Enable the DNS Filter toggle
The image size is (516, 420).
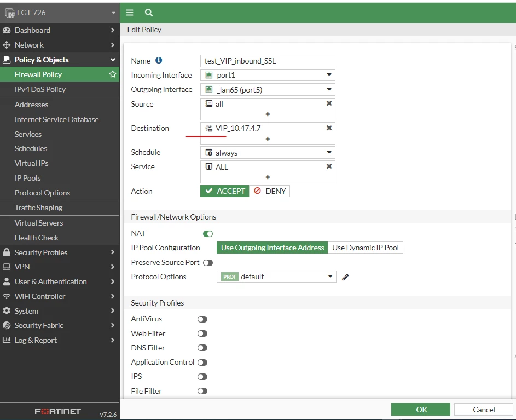click(202, 348)
